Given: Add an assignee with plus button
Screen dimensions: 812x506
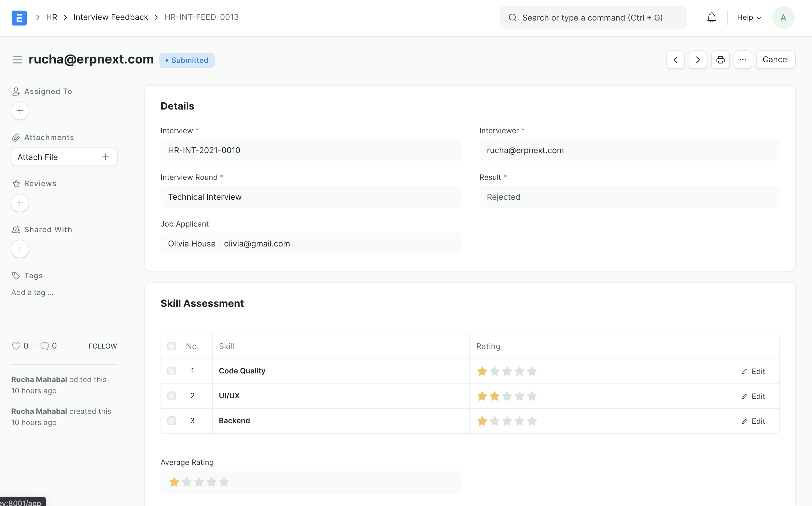Looking at the screenshot, I should [x=20, y=111].
